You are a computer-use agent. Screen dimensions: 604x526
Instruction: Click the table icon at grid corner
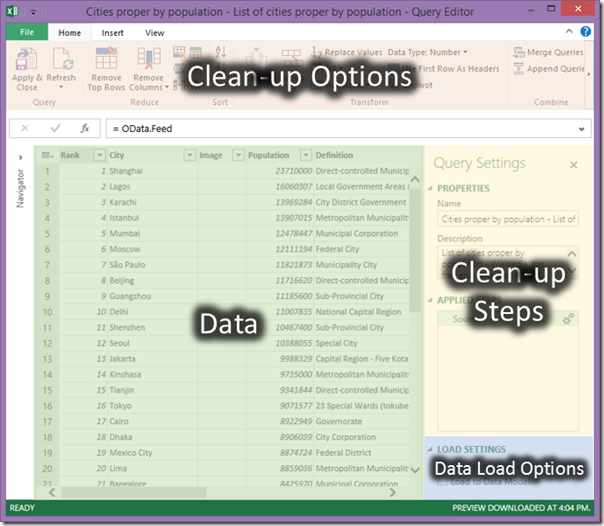(47, 155)
